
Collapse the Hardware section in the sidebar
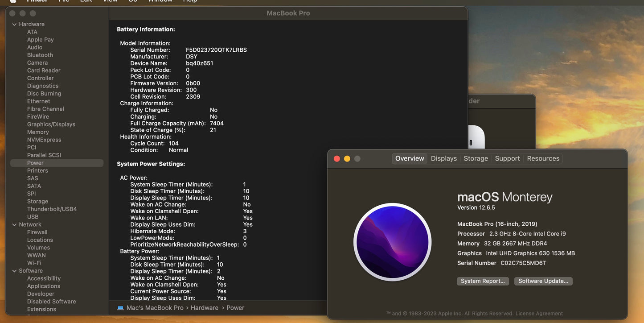pyautogui.click(x=14, y=23)
